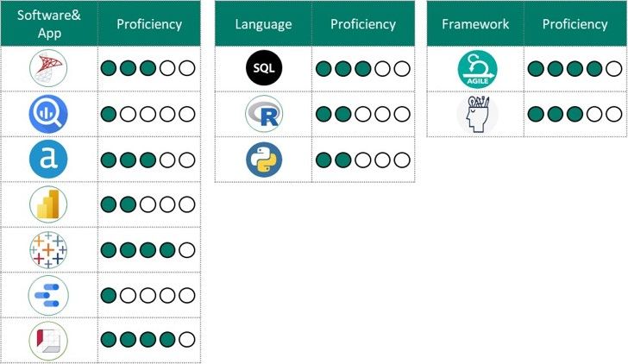Click the green Agile framework icon
Viewport: 628px width, 364px height.
coord(475,68)
